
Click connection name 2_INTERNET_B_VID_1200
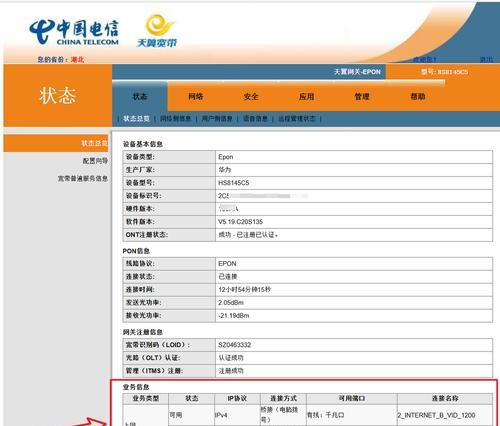[x=436, y=415]
